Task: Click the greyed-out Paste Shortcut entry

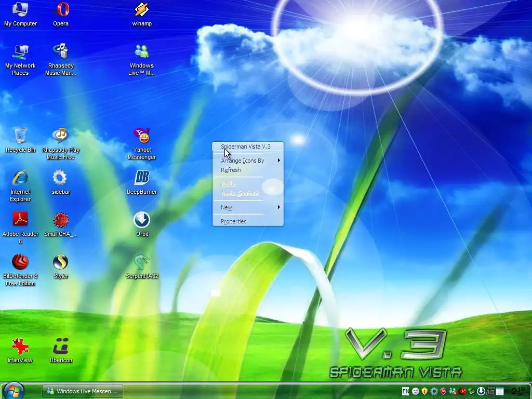Action: (x=248, y=193)
